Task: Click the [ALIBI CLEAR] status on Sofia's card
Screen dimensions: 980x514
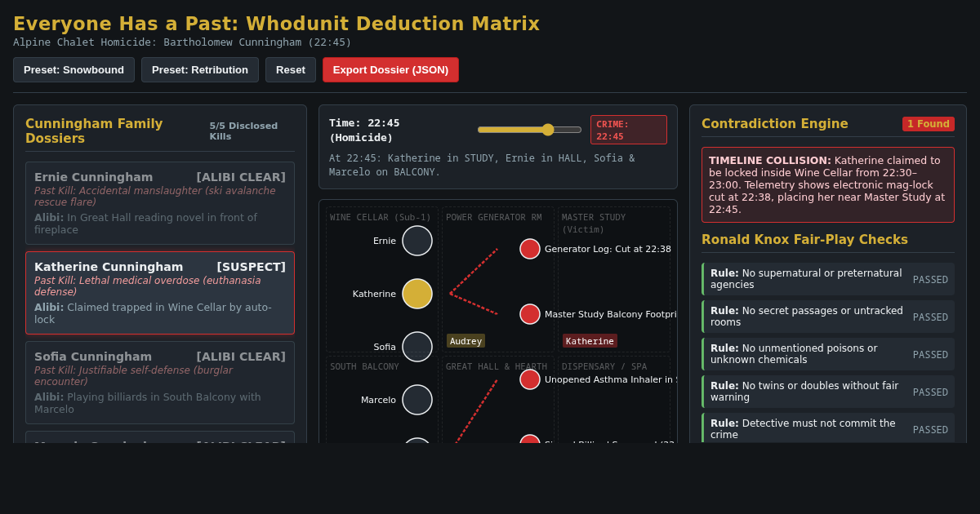Action: (x=241, y=357)
